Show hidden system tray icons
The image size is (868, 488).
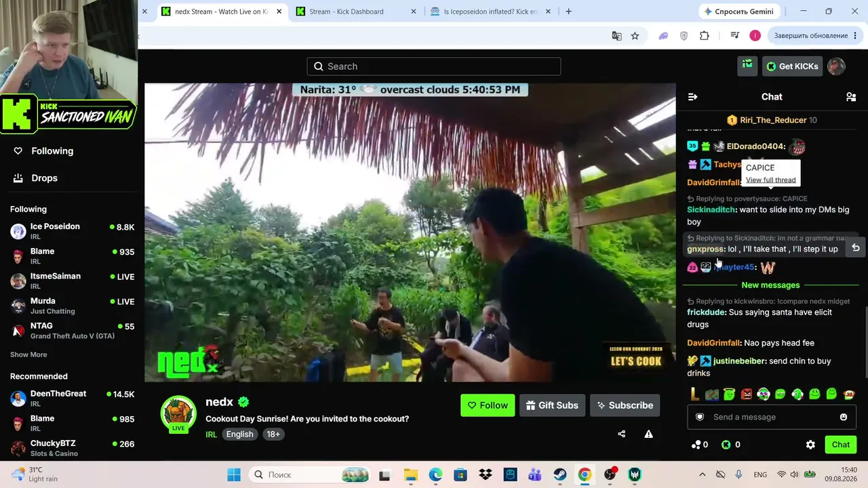pos(702,474)
